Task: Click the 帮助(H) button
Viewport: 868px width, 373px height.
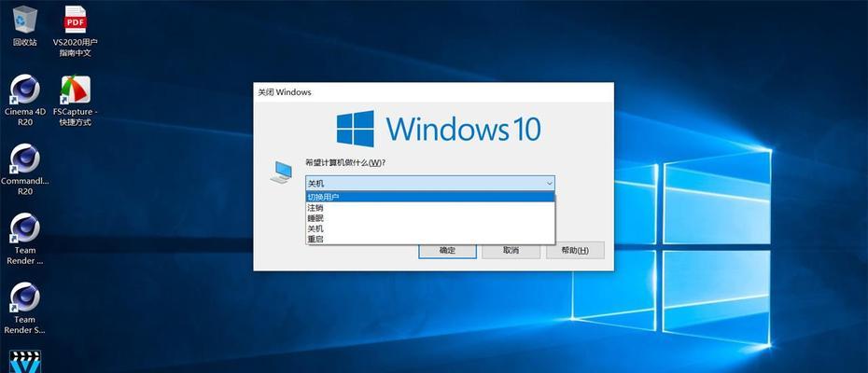Action: [x=575, y=250]
